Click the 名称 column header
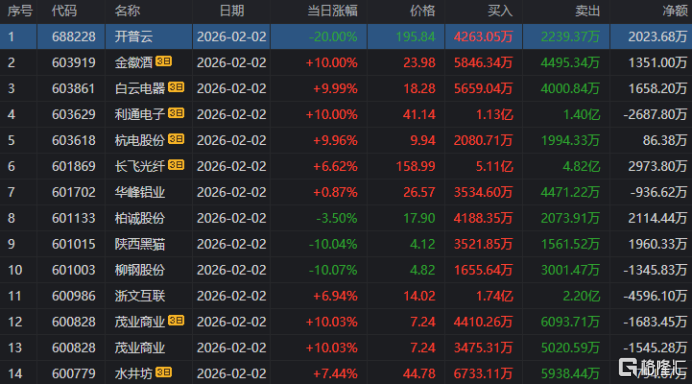The width and height of the screenshot is (693, 384). coord(127,11)
